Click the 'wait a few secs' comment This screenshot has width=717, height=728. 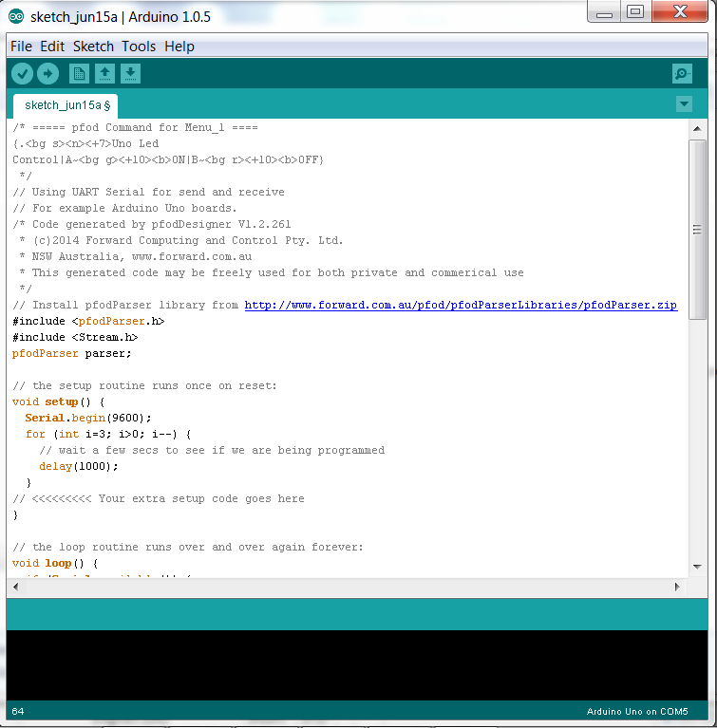coord(212,450)
